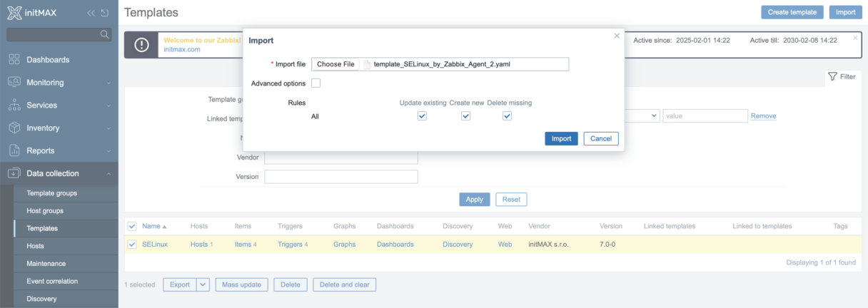This screenshot has height=308, width=868.
Task: Click the Services hierarchy icon
Action: tap(14, 105)
